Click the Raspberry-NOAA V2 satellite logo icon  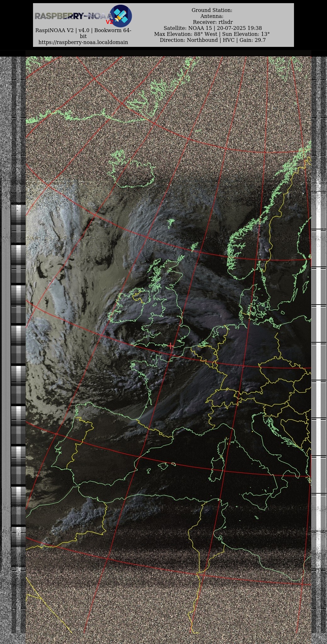click(x=120, y=16)
